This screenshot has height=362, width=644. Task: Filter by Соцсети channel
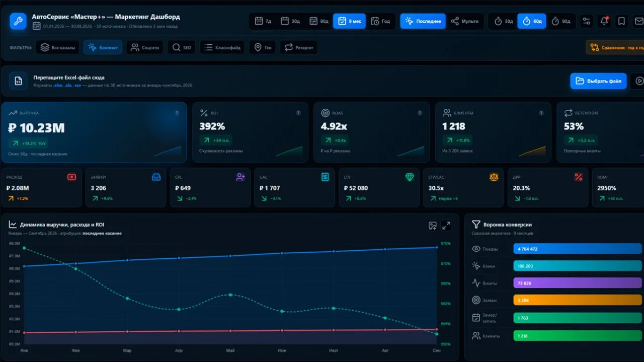(144, 48)
